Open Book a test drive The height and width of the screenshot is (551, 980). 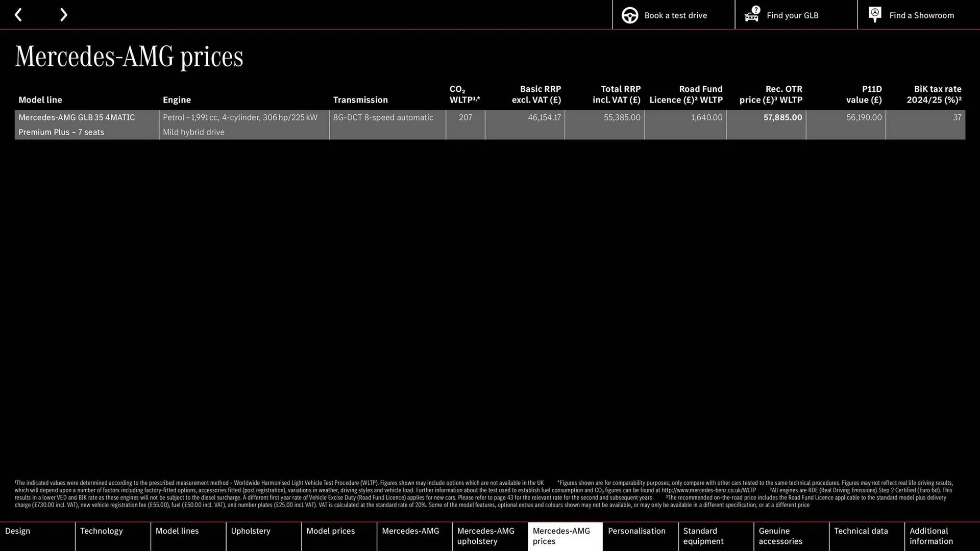pyautogui.click(x=675, y=15)
